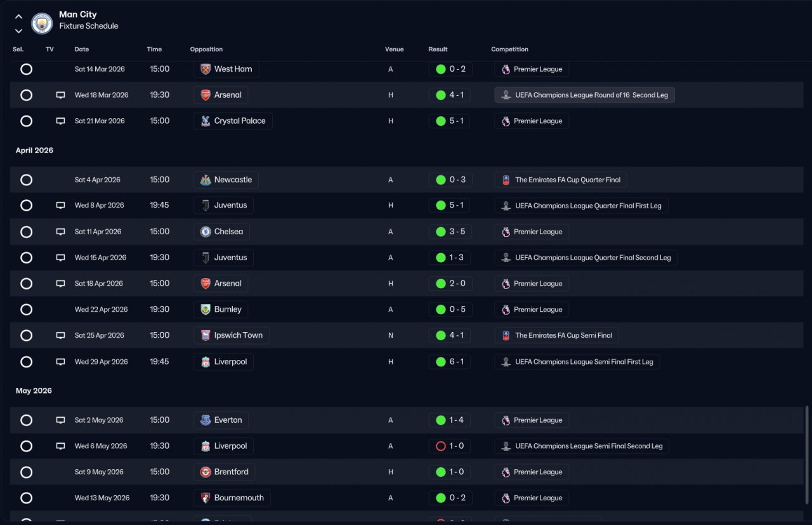Click green result dot for Burnley match
812x525 pixels.
click(x=441, y=310)
